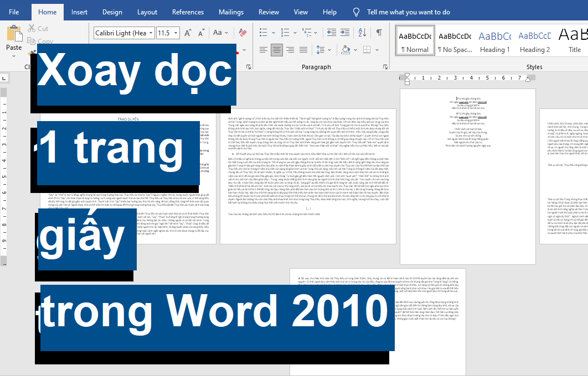
Task: Open the Change Case (Aa) options
Action: (218, 32)
